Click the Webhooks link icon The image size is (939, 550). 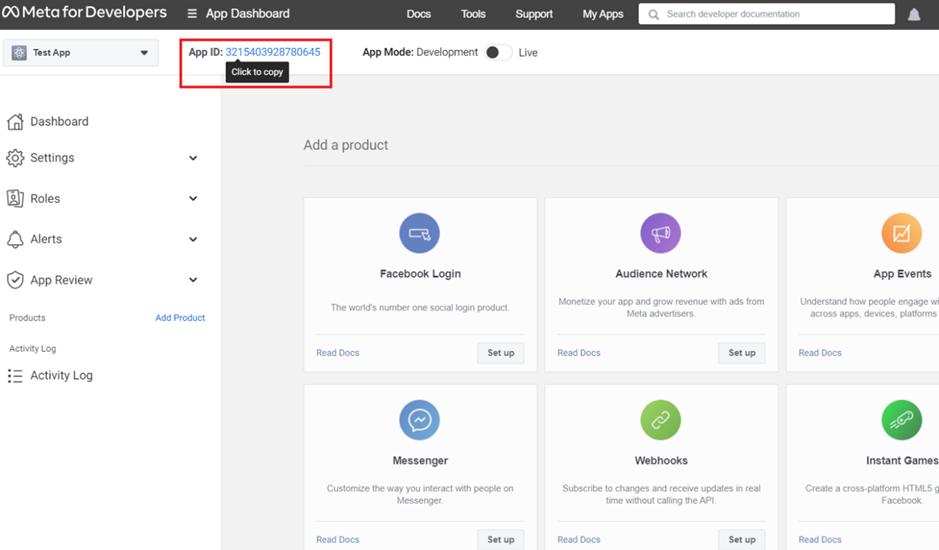661,420
